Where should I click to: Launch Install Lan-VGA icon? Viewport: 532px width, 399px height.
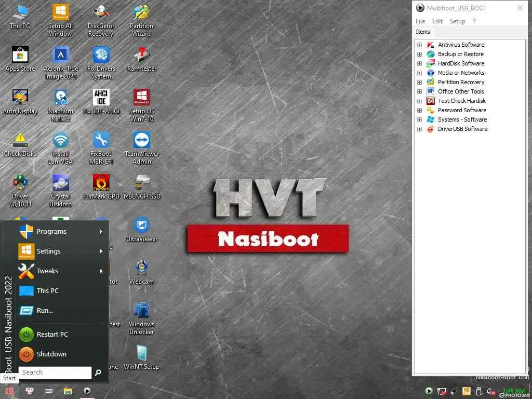pos(60,149)
